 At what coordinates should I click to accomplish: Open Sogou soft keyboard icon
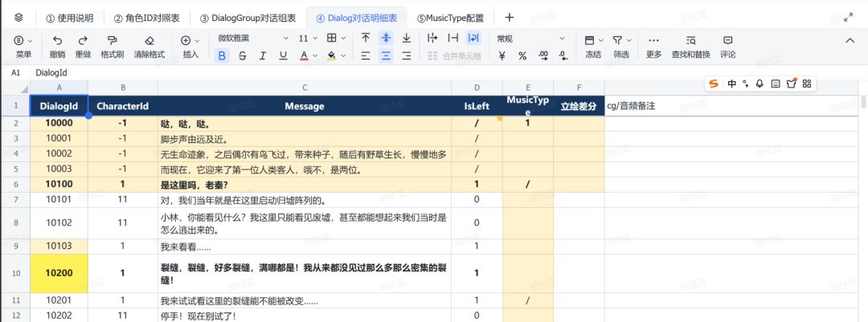(x=775, y=84)
